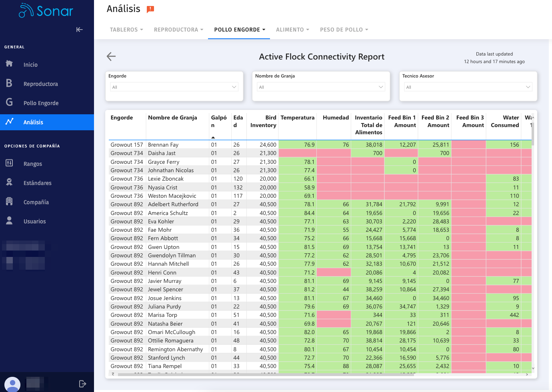Select the POLLO ENGORDE top tab
This screenshot has width=552, height=392.
240,30
